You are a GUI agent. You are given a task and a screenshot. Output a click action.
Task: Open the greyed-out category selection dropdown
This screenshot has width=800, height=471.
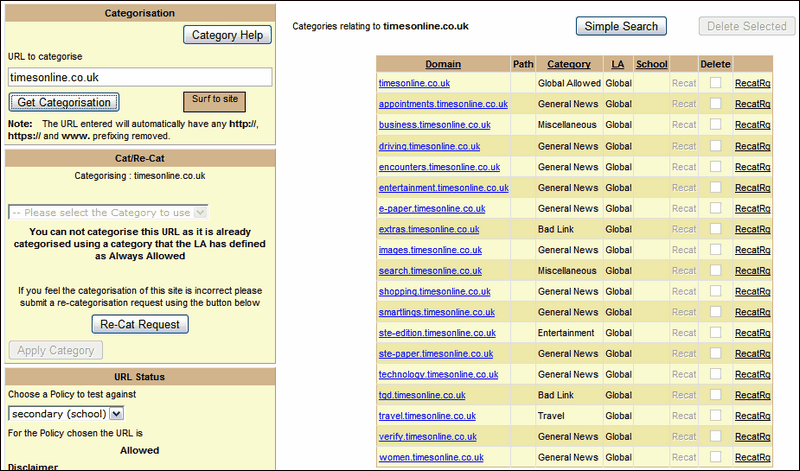(108, 212)
